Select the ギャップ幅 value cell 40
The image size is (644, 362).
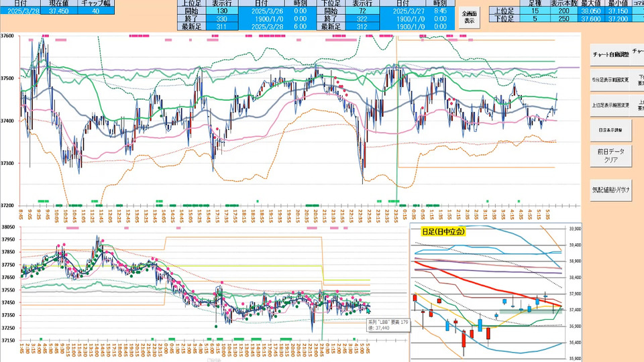(x=96, y=11)
